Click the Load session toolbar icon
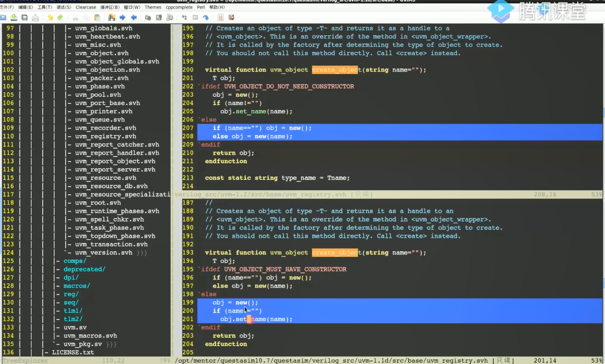This screenshot has width=605, height=364. coord(148,18)
